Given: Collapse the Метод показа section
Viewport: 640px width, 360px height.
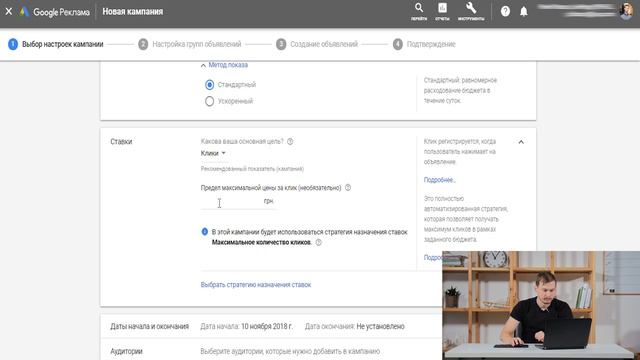Looking at the screenshot, I should 224,65.
